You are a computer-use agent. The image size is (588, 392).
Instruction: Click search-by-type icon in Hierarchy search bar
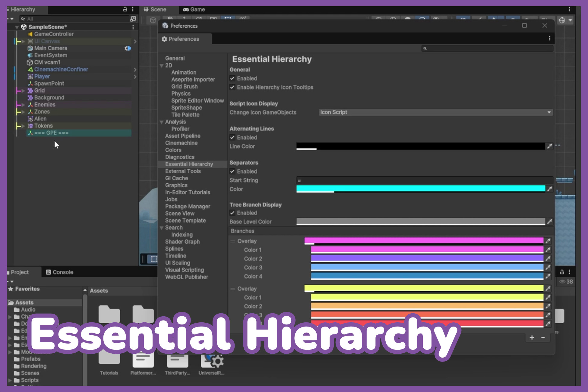click(x=133, y=19)
